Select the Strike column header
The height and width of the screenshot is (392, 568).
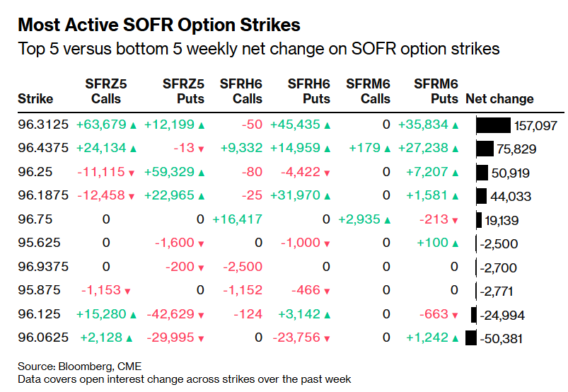coord(35,99)
